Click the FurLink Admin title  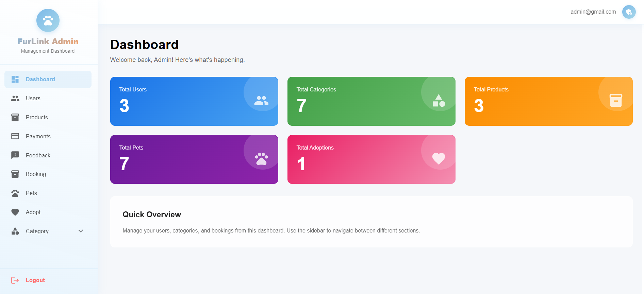48,41
